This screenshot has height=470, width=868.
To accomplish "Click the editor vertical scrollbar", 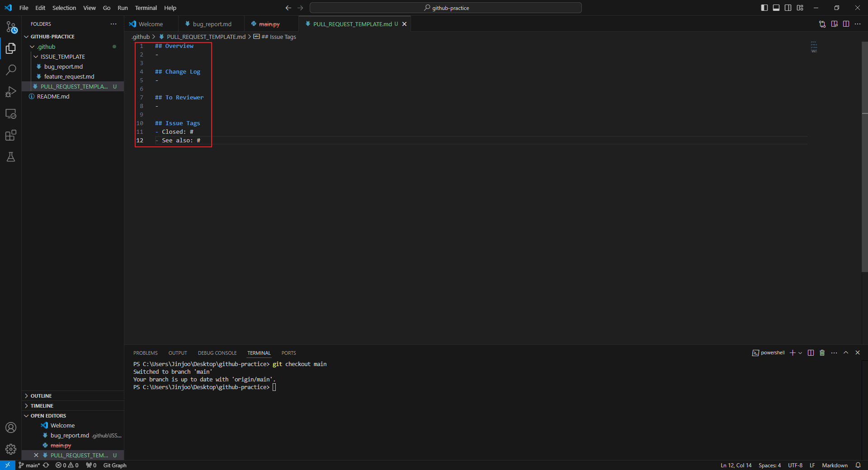I will (x=864, y=157).
